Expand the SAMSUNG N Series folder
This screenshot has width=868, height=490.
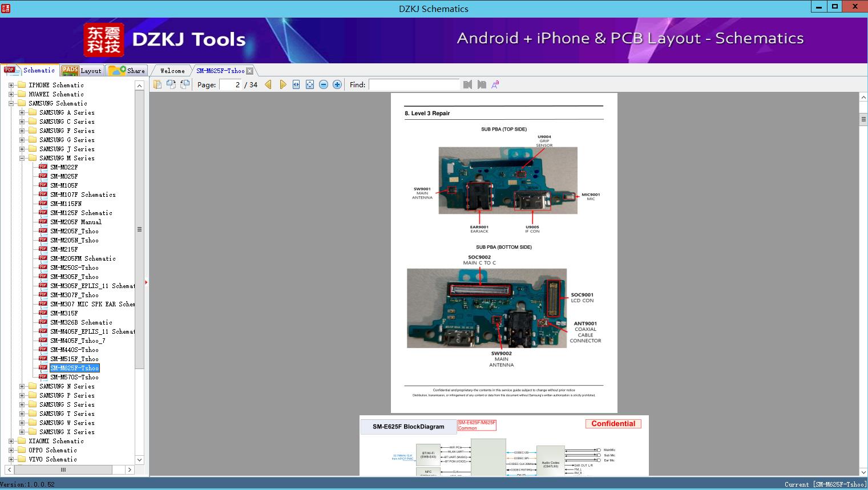(x=22, y=386)
